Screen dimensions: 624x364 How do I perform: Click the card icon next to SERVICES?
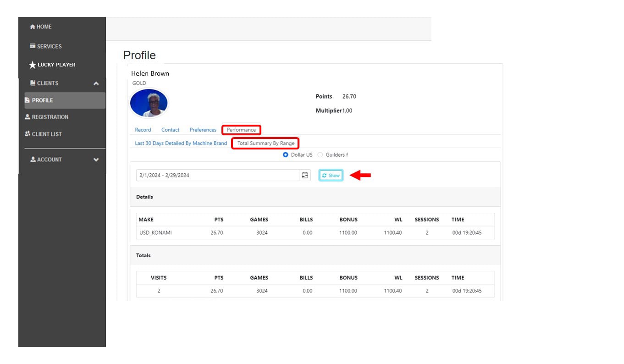(33, 46)
